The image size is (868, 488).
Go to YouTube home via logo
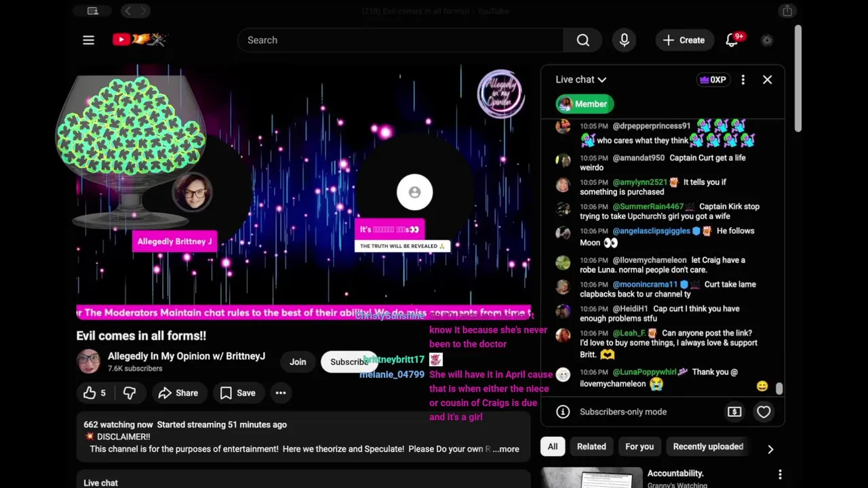coord(139,40)
